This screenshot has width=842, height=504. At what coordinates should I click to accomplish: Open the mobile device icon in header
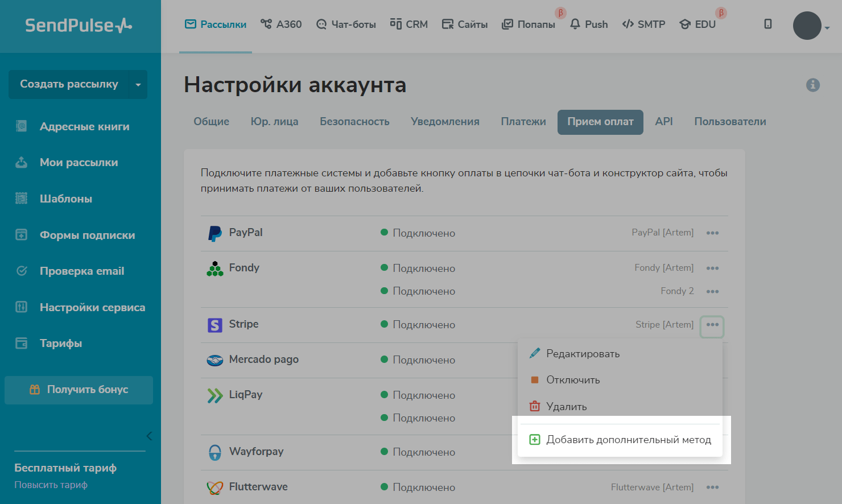point(767,24)
